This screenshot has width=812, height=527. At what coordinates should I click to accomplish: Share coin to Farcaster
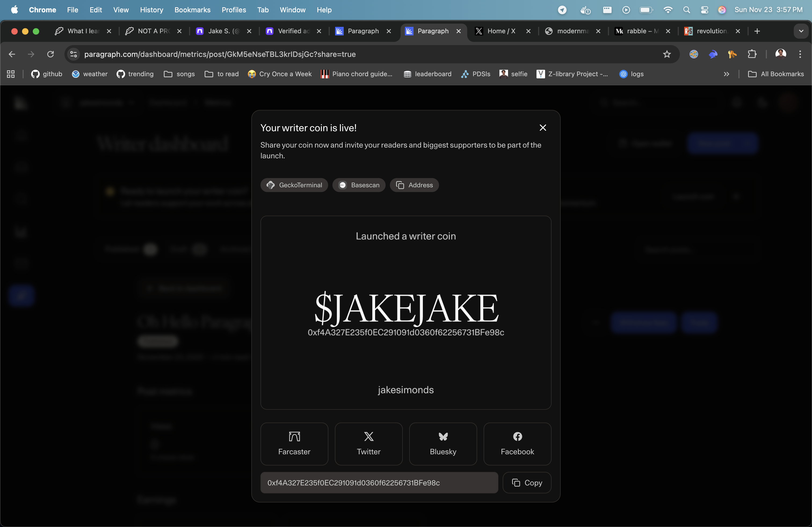click(294, 444)
